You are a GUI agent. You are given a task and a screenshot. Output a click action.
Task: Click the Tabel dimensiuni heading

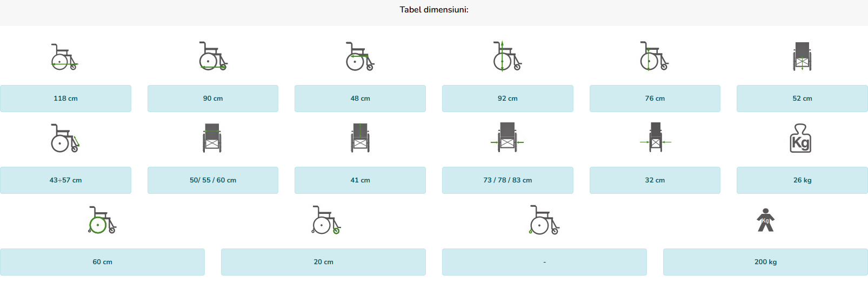tap(434, 10)
